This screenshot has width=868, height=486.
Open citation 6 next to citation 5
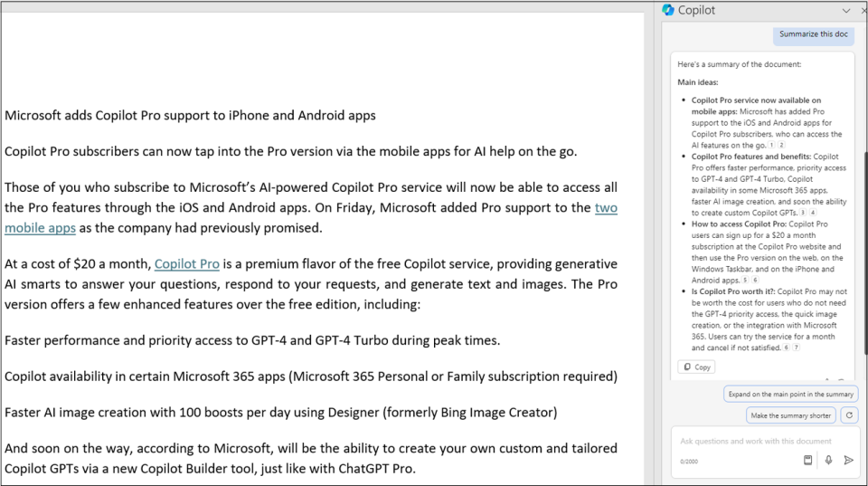(755, 281)
